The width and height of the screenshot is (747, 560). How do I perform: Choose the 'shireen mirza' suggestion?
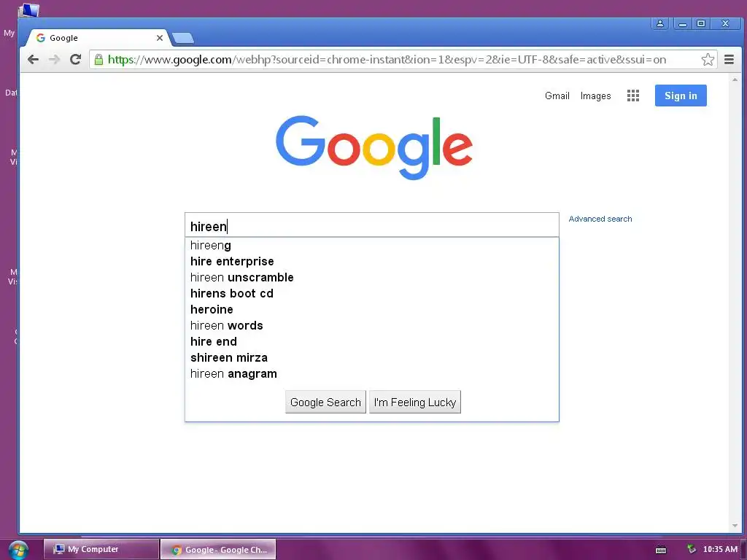[371, 357]
